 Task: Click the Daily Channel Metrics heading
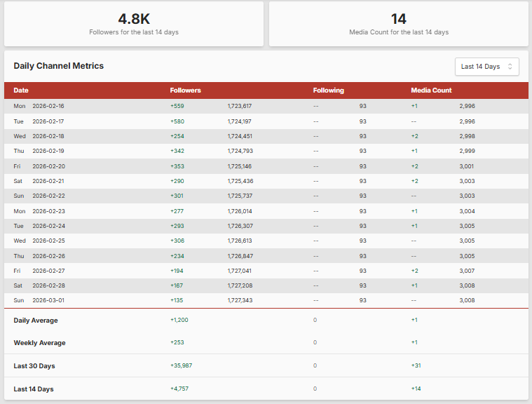pyautogui.click(x=59, y=66)
